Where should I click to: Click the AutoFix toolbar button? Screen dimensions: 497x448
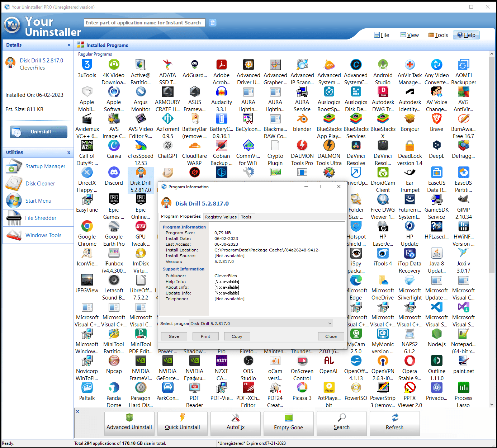point(236,423)
